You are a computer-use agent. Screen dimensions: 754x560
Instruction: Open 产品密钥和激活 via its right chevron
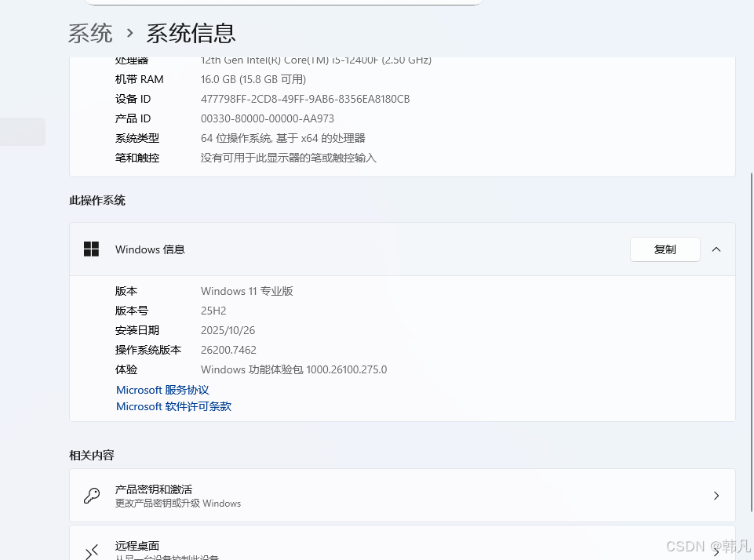pyautogui.click(x=716, y=496)
